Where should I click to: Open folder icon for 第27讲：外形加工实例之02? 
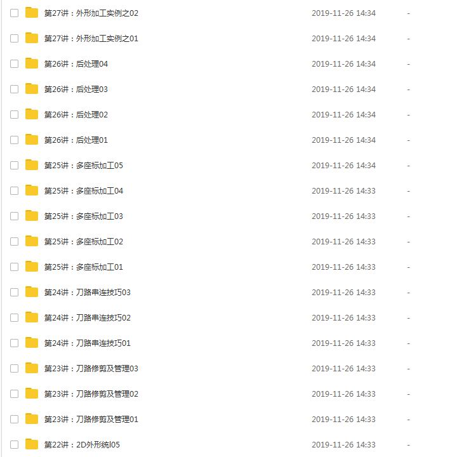click(32, 13)
